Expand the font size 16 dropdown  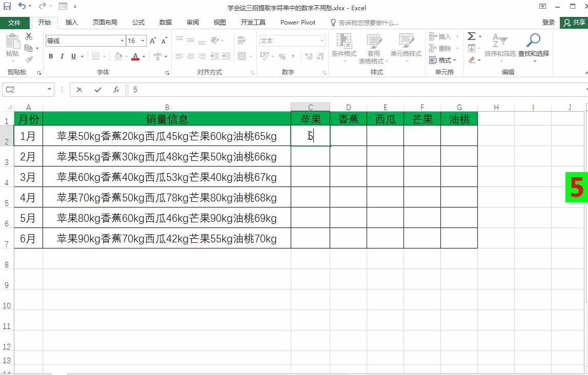[x=143, y=40]
